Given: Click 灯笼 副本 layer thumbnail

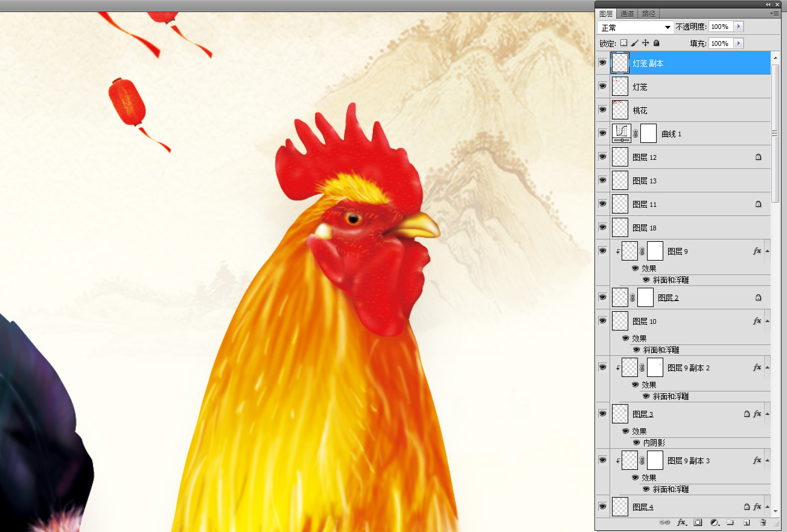Looking at the screenshot, I should pos(620,63).
